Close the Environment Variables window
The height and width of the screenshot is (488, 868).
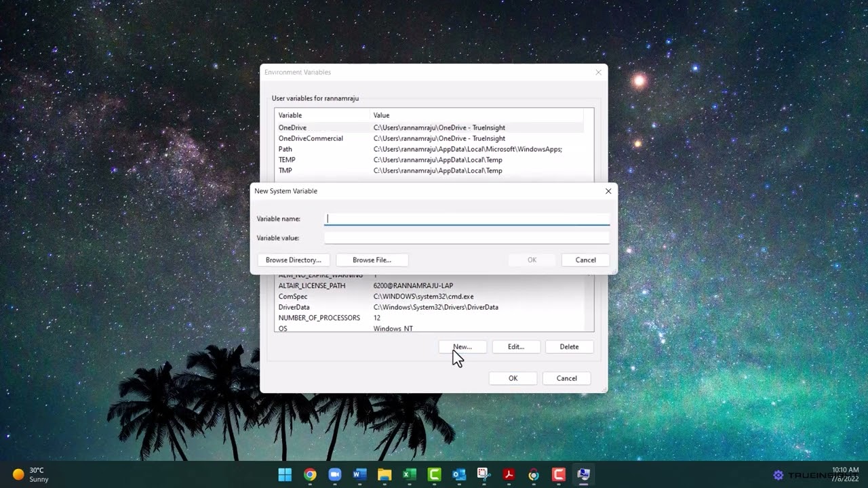coord(598,73)
